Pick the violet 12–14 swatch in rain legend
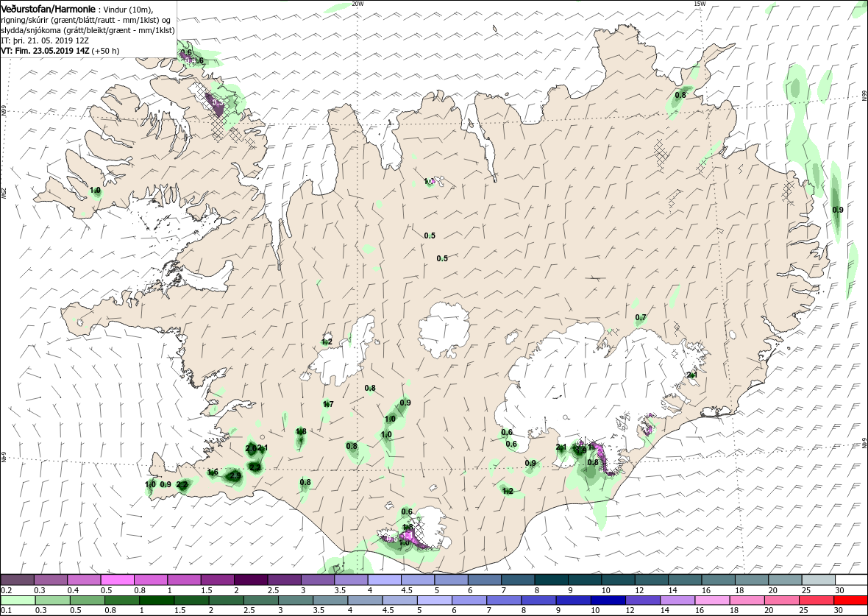Screen dimensions: 868x616 pyautogui.click(x=643, y=601)
